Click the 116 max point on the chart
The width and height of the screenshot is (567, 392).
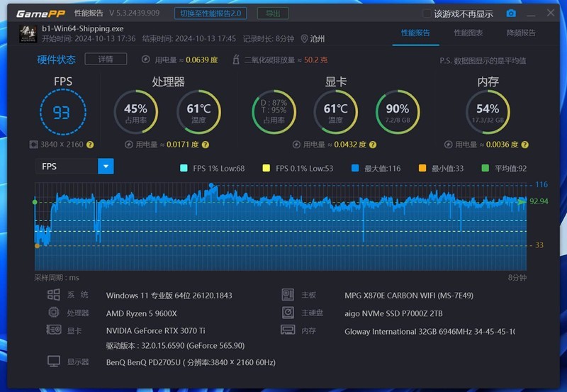click(x=211, y=186)
